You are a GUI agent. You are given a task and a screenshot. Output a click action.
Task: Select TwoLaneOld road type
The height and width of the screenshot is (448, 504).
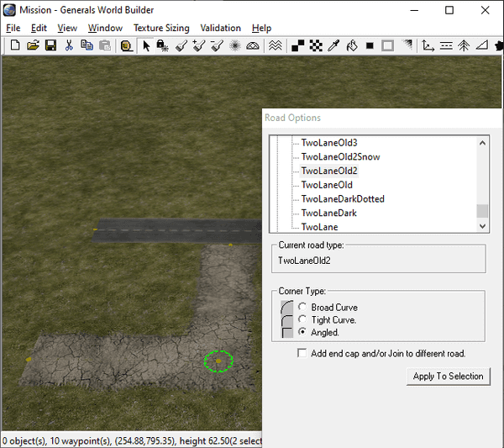(327, 185)
